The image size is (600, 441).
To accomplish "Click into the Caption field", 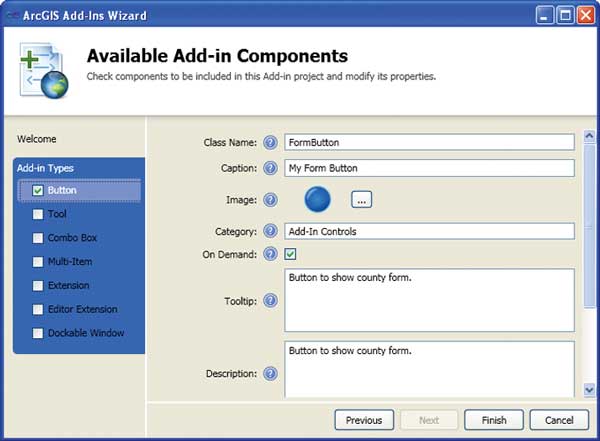I will click(429, 168).
